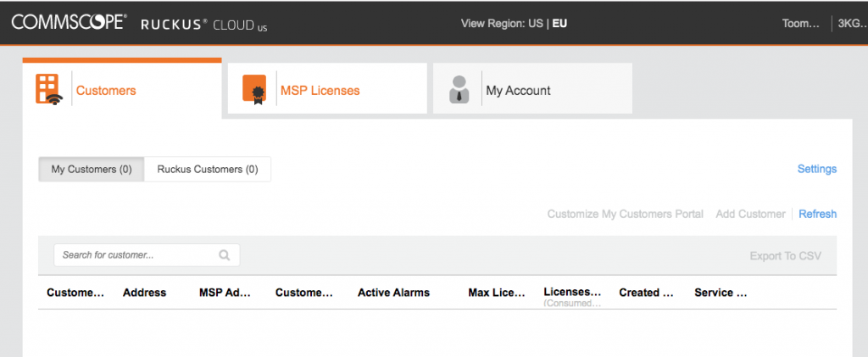Select Ruckus Customers (0) toggle
Image resolution: width=868 pixels, height=357 pixels.
208,170
